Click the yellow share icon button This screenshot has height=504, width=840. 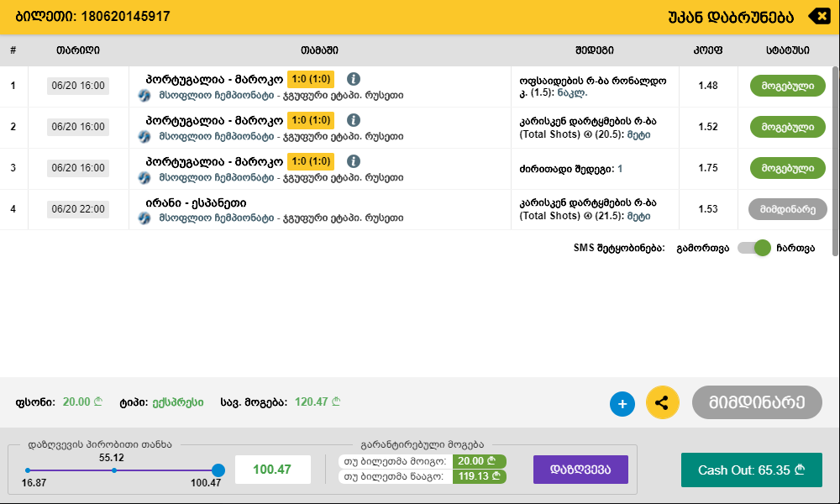coord(662,402)
